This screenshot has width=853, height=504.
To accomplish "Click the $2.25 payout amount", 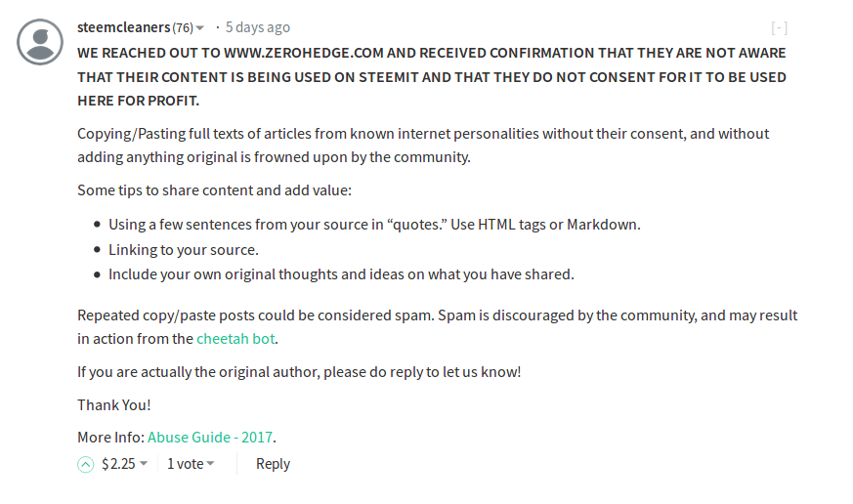I will 118,464.
